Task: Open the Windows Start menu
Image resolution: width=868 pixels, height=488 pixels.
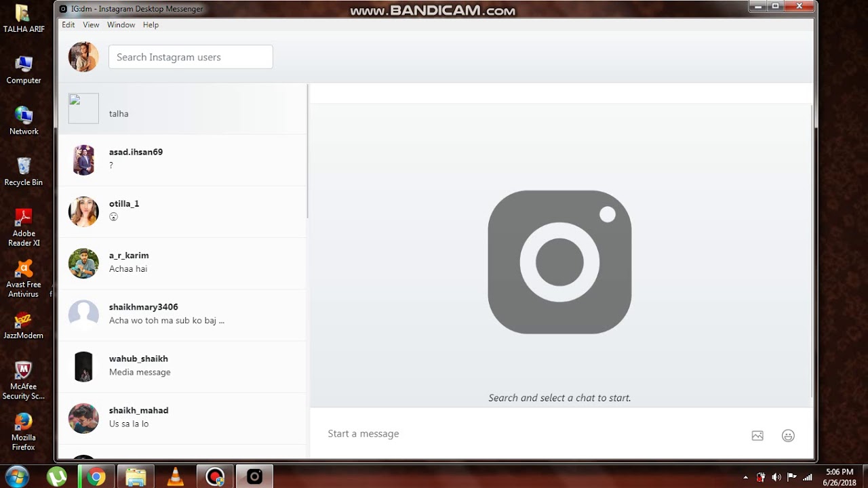Action: 17,476
